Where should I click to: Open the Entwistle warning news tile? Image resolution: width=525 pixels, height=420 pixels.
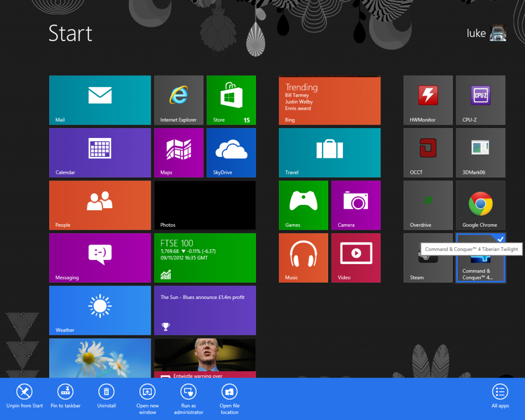click(x=205, y=358)
